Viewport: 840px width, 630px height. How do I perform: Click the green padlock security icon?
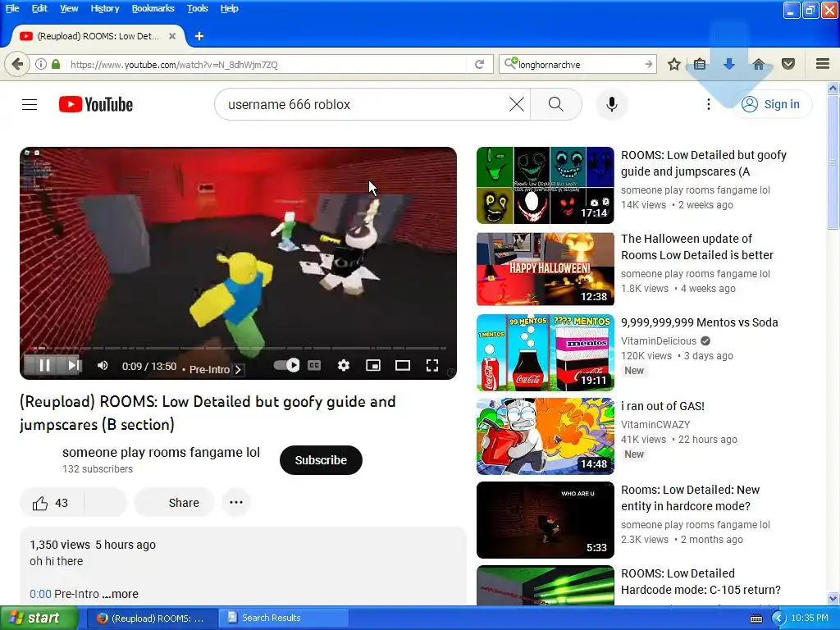tap(56, 64)
